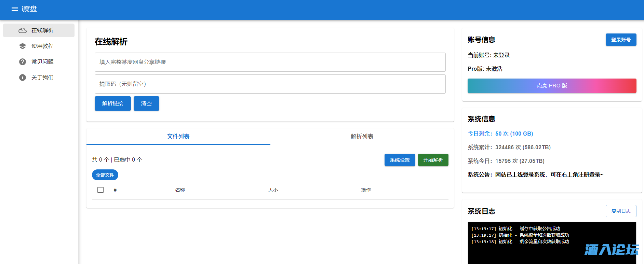Click the 登录账号 button
This screenshot has height=264, width=644.
[621, 40]
